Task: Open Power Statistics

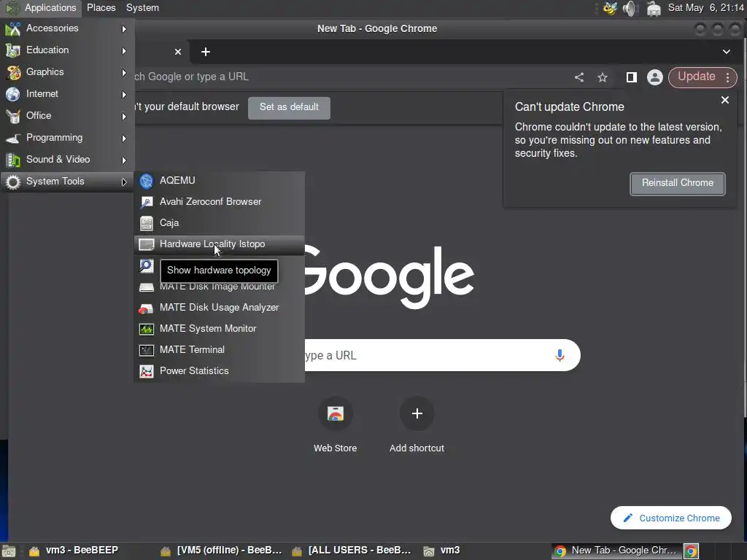Action: click(x=219, y=371)
